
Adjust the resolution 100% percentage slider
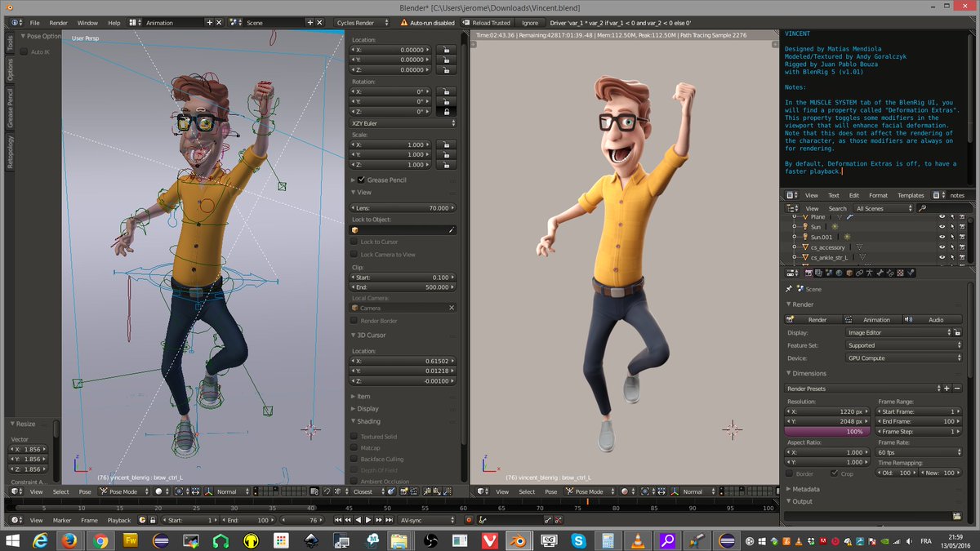tap(828, 431)
